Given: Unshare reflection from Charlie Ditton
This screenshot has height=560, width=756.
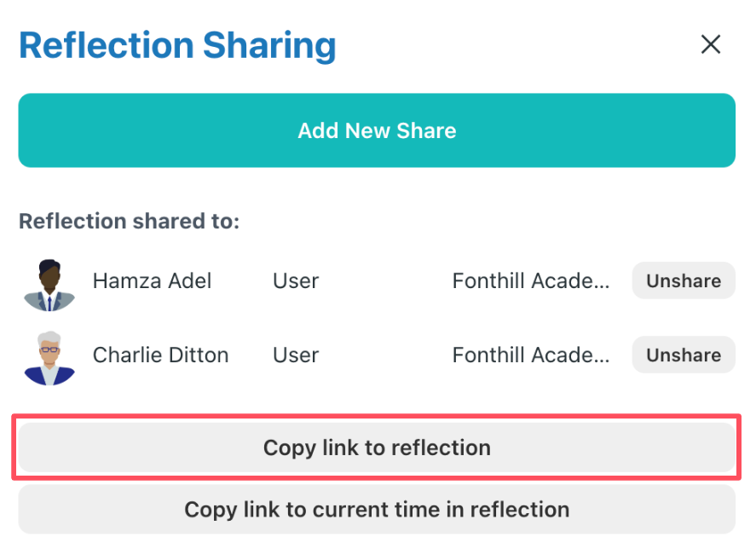Looking at the screenshot, I should [x=683, y=355].
